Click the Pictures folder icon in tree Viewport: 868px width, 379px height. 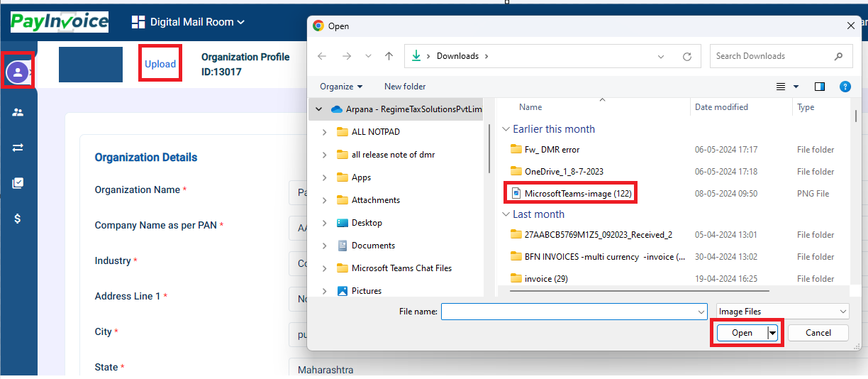[x=343, y=291]
